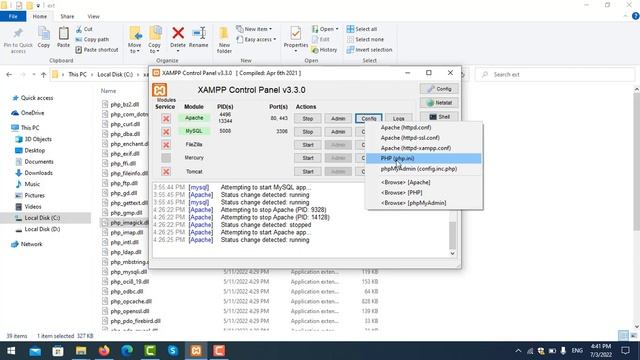640x360 pixels.
Task: Open the Move to dropdown
Action: [x=135, y=40]
